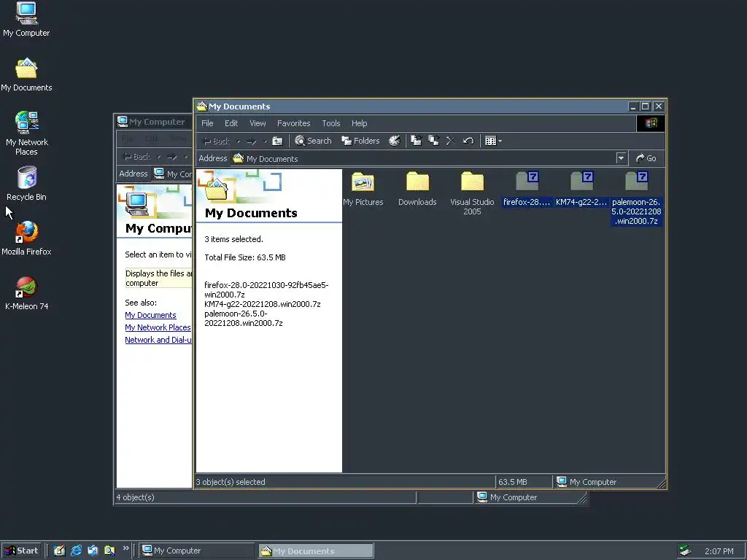Viewport: 747px width, 560px height.
Task: Click My Documents link in My Computer window
Action: tap(150, 315)
